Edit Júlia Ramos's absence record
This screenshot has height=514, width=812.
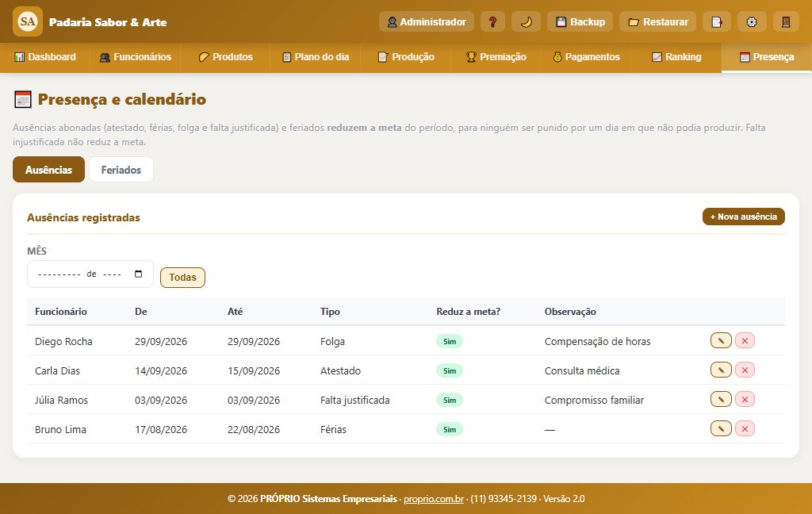coord(721,400)
